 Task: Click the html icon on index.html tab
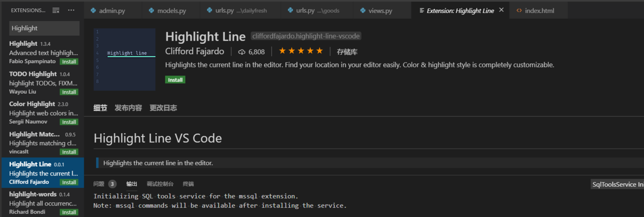pos(519,10)
